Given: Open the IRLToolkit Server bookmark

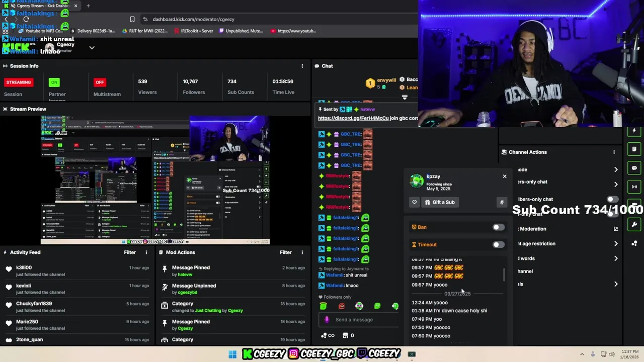Looking at the screenshot, I should [193, 31].
